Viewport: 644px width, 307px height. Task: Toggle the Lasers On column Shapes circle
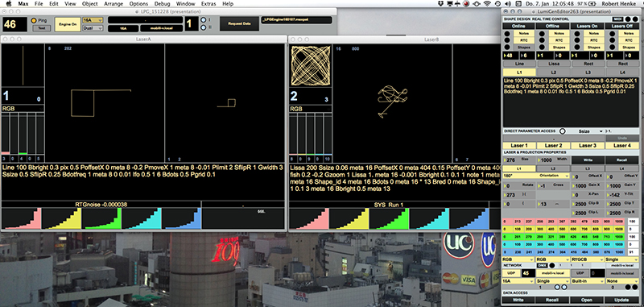pos(576,48)
